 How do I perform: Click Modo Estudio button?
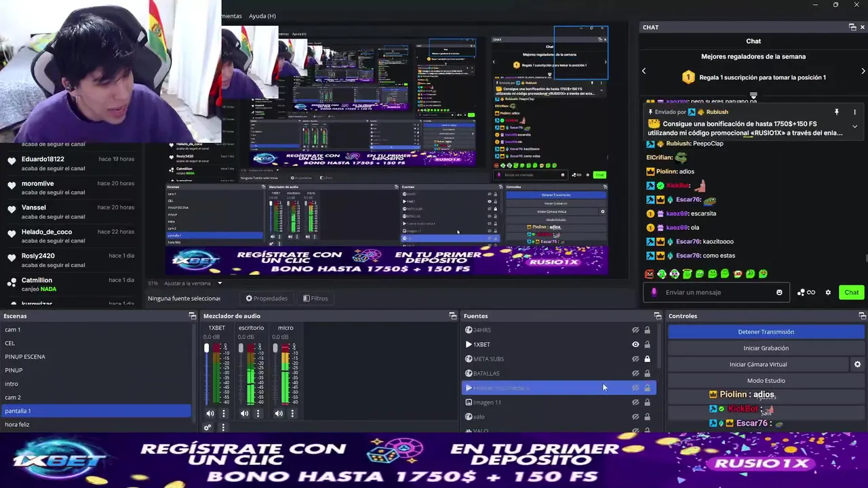click(766, 380)
